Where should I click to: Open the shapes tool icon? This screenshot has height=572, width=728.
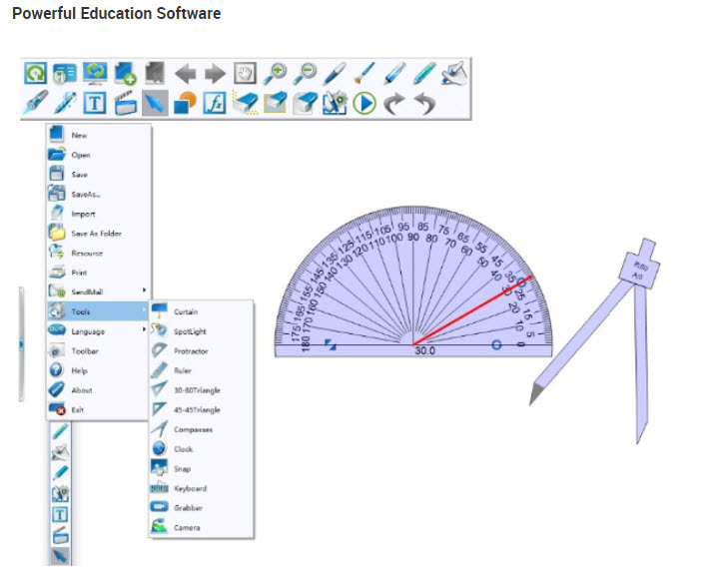pos(185,103)
